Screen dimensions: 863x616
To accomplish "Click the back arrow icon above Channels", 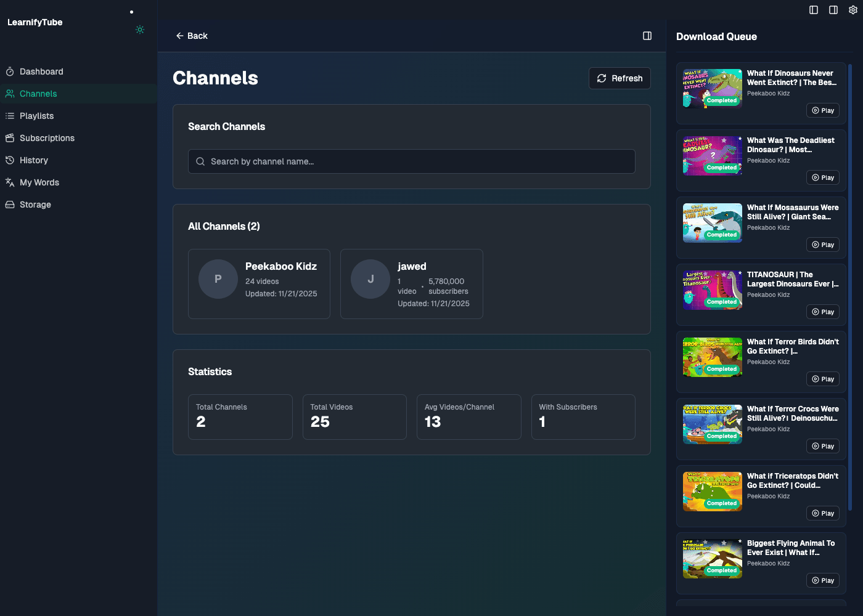I will [179, 36].
